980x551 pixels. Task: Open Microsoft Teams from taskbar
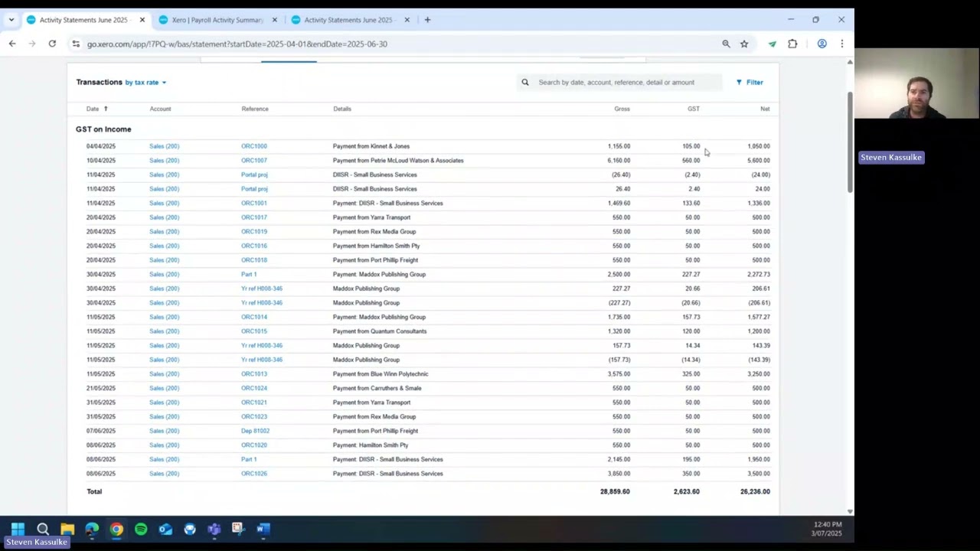pos(214,529)
